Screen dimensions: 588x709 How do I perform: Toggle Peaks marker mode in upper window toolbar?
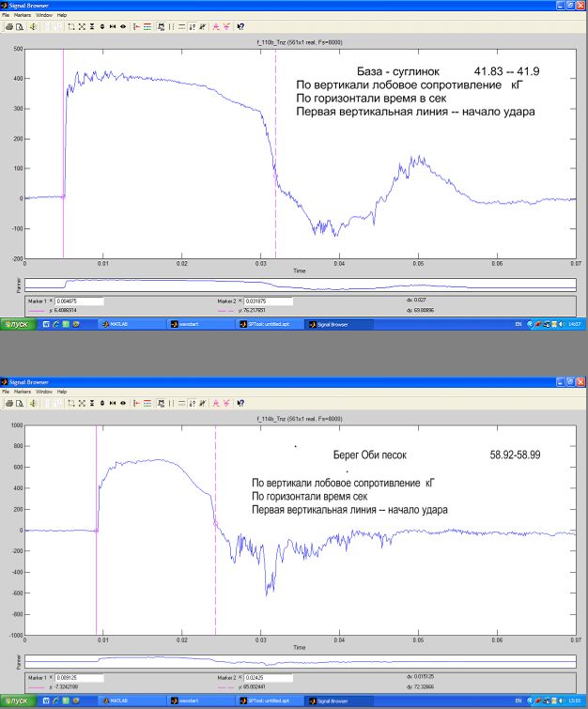pyautogui.click(x=215, y=27)
